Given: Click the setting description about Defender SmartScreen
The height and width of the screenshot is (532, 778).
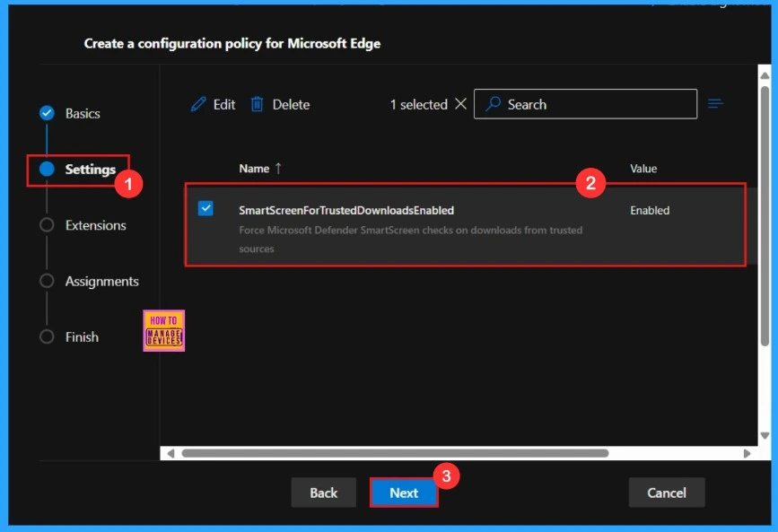Looking at the screenshot, I should [411, 240].
